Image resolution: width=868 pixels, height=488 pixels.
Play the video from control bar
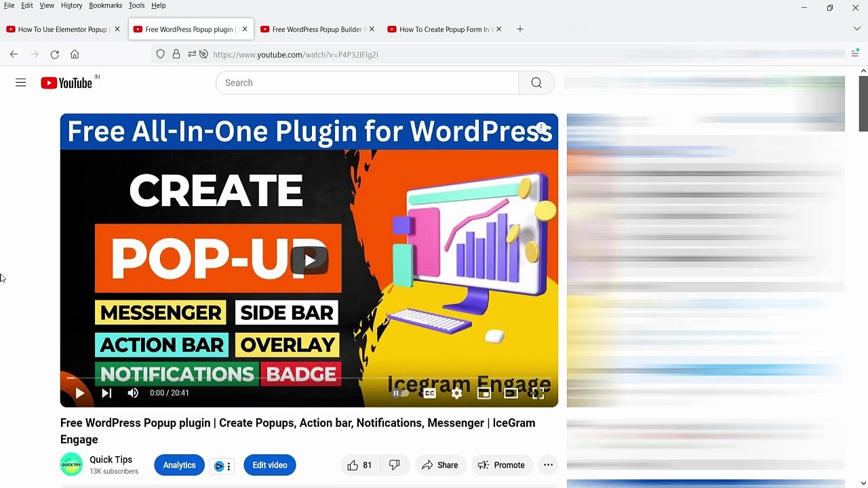tap(79, 393)
